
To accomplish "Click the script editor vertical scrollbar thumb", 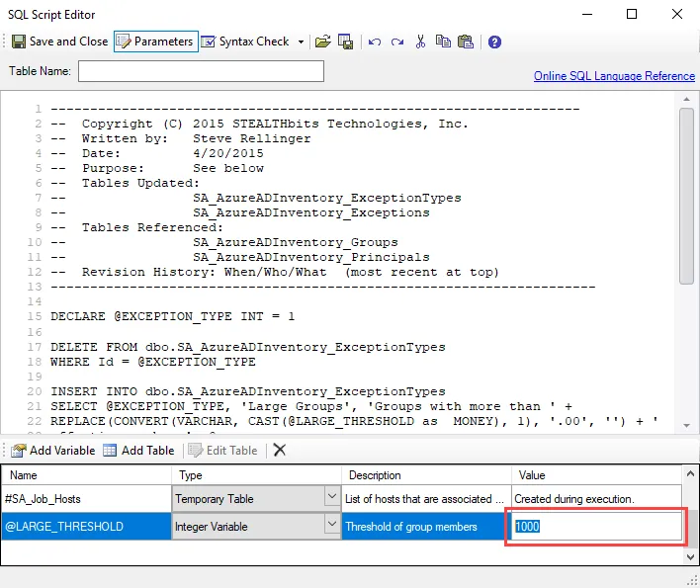I will tap(686, 196).
